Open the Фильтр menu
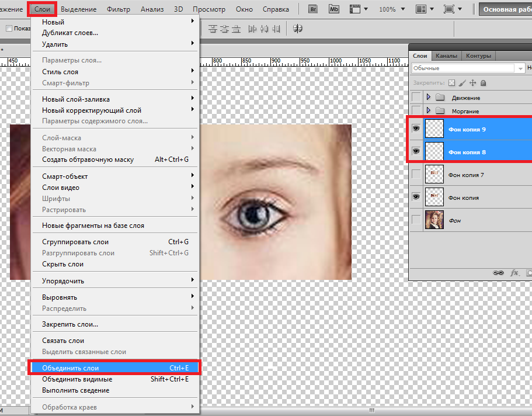Image resolution: width=532 pixels, height=416 pixels. tap(119, 9)
